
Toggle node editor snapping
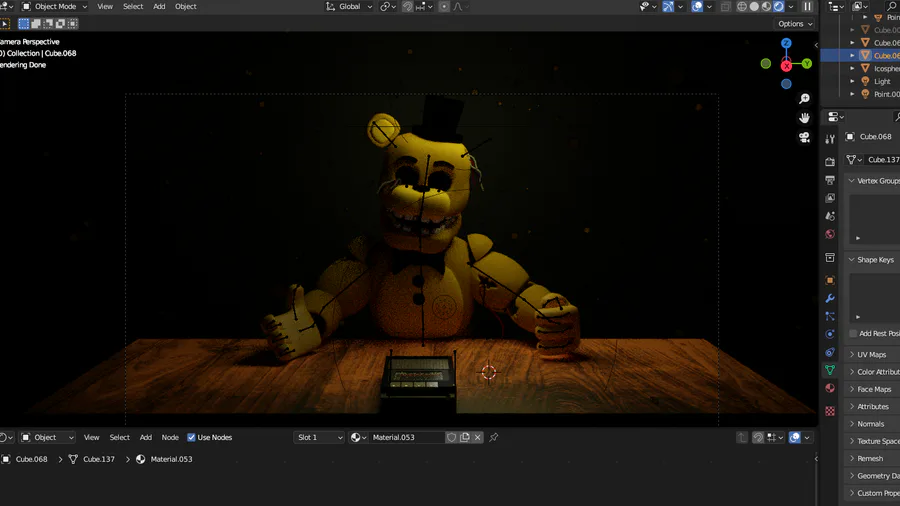pyautogui.click(x=758, y=438)
